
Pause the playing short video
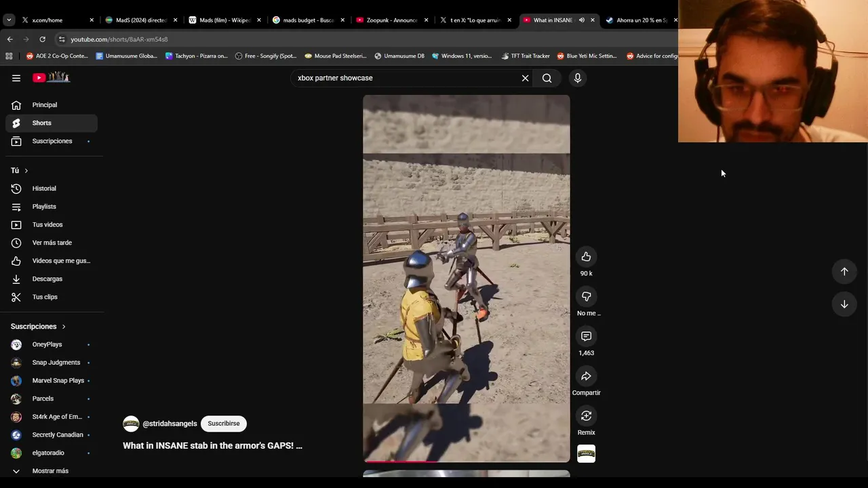click(x=467, y=278)
